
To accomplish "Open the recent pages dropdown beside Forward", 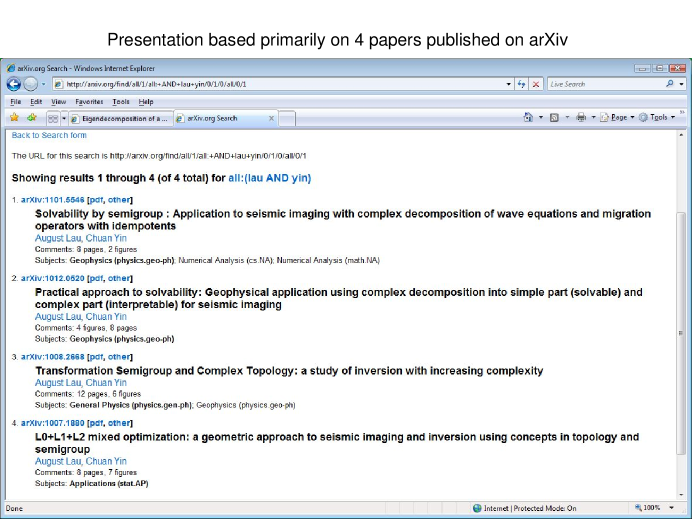I will (43, 84).
